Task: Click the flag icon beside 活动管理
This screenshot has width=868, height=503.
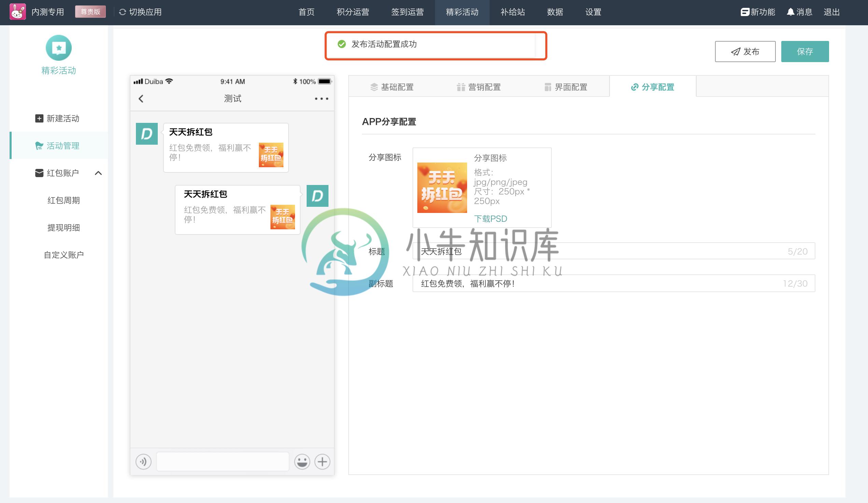Action: 39,146
